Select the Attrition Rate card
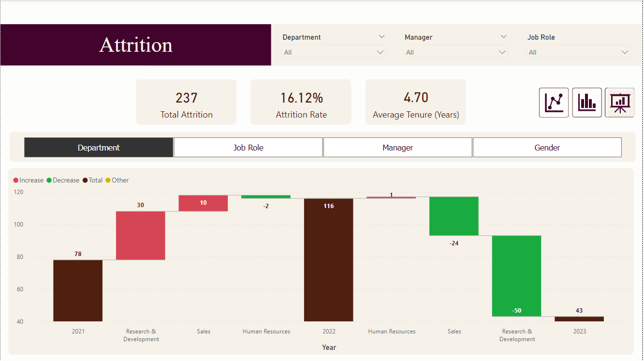 (301, 102)
